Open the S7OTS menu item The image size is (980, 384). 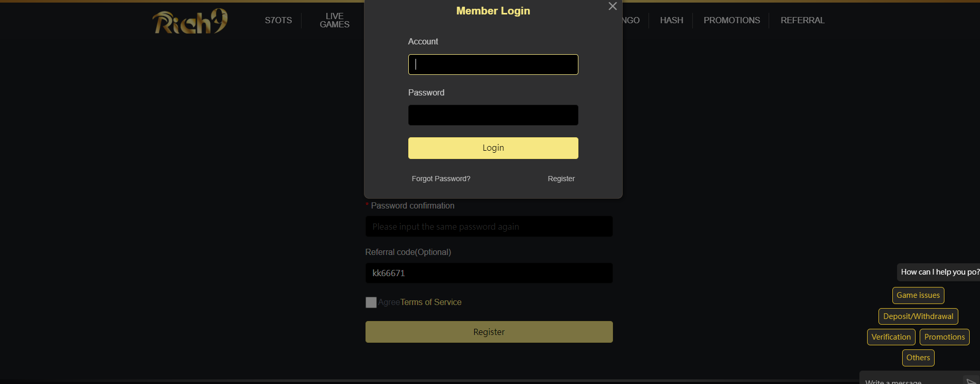pos(278,20)
